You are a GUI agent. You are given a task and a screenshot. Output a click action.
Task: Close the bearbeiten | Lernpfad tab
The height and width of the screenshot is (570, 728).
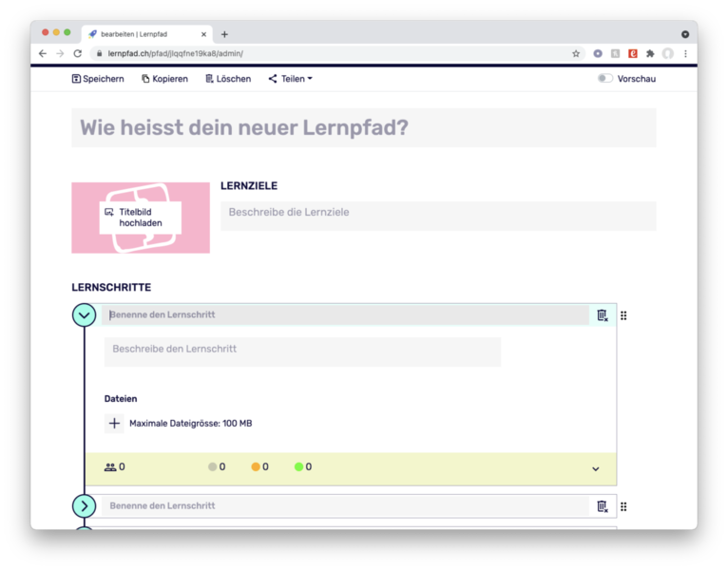point(203,34)
